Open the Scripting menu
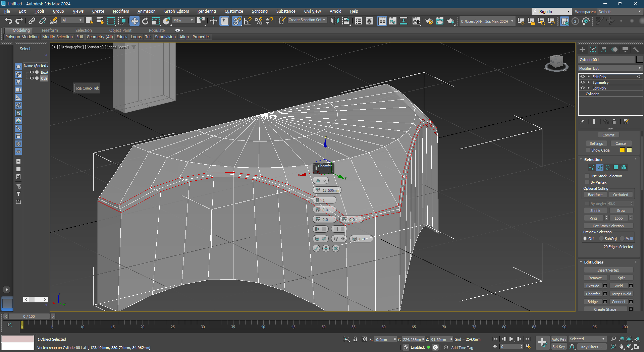This screenshot has height=352, width=644. 260,11
